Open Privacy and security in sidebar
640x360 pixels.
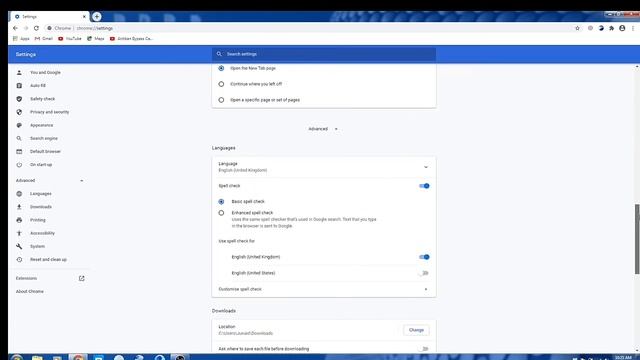49,112
